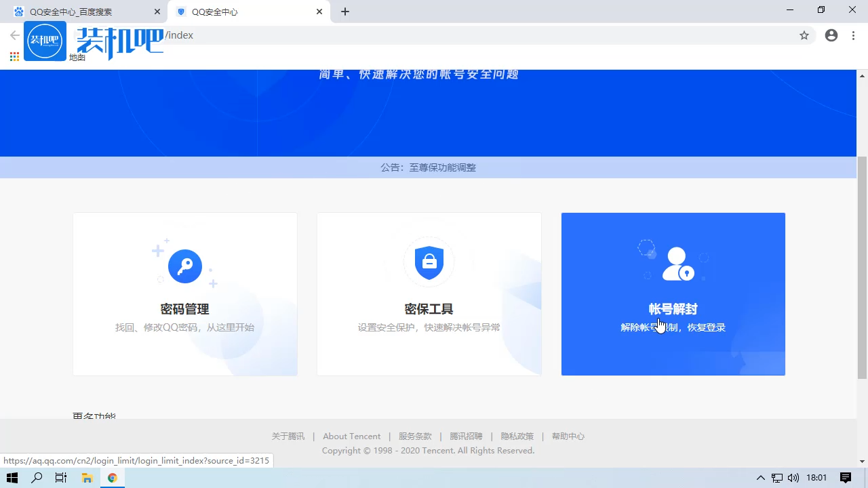
Task: Toggle hidden tray icons with the chevron
Action: (x=760, y=478)
